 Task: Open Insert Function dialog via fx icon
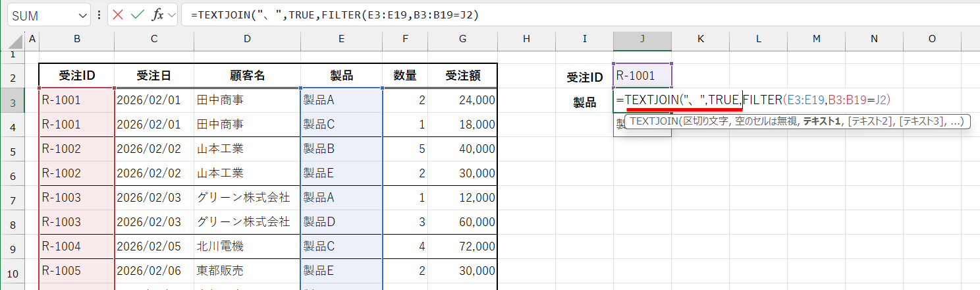[x=158, y=15]
